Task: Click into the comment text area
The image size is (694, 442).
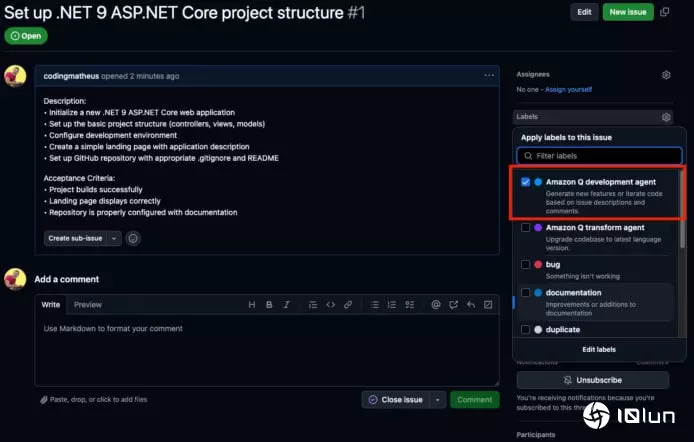Action: (267, 350)
